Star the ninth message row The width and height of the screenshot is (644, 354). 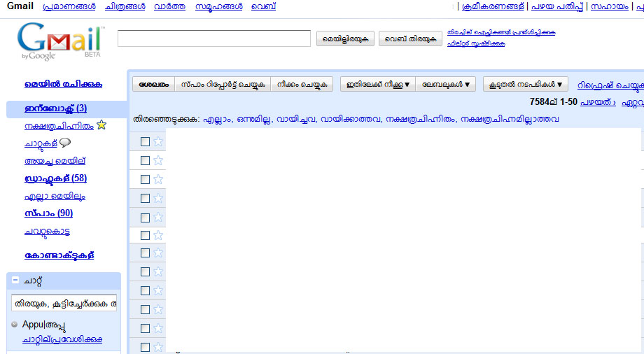coord(158,291)
